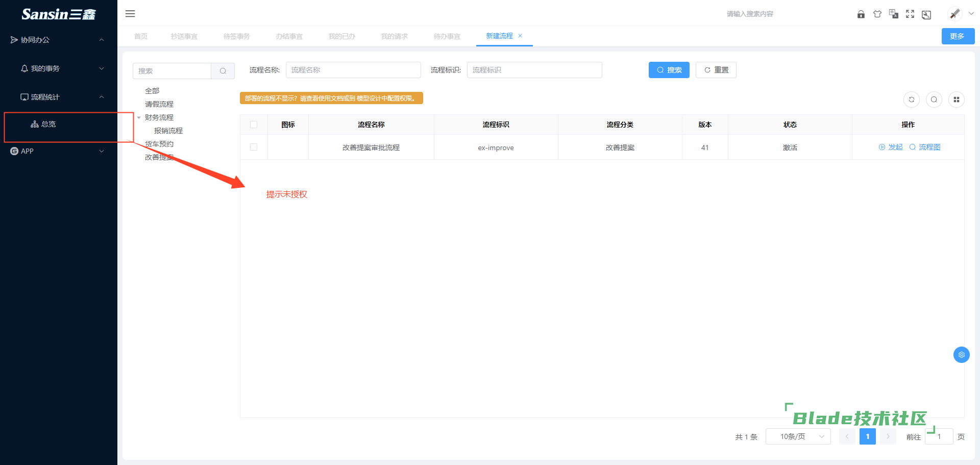The height and width of the screenshot is (465, 980).
Task: Close the 新建流程 tab with X
Action: [x=520, y=36]
